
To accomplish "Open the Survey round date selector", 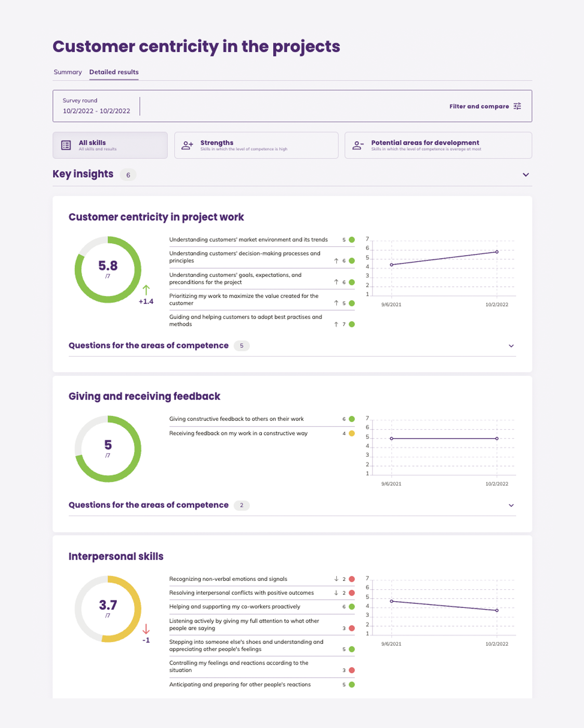I will tap(97, 106).
